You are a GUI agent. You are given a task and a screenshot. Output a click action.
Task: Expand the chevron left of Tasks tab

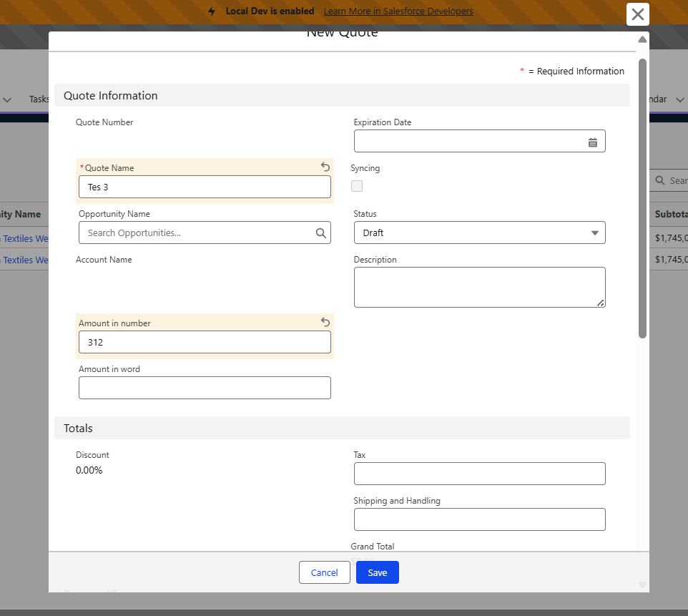pos(8,99)
